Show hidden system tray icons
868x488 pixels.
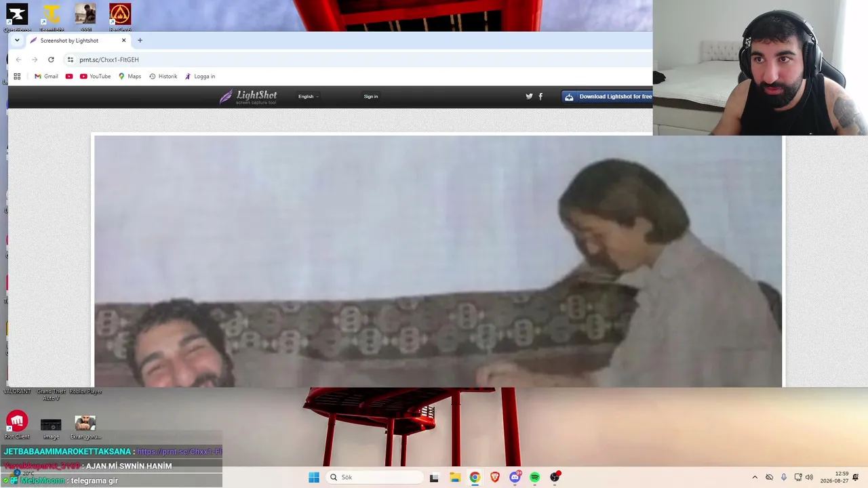point(755,477)
